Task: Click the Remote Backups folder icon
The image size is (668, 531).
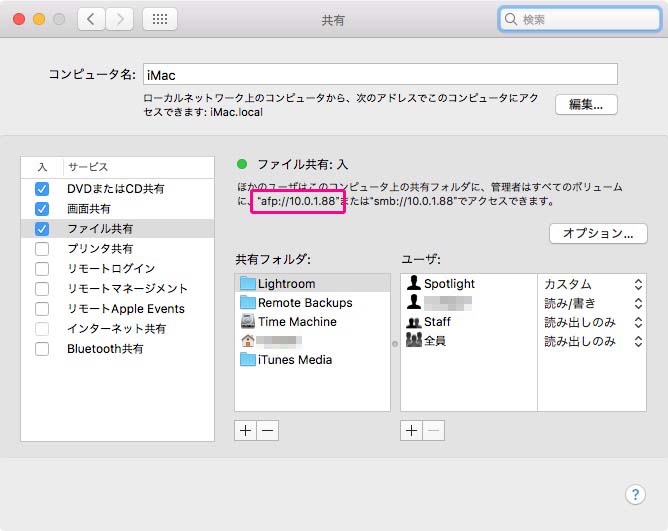Action: coord(248,303)
